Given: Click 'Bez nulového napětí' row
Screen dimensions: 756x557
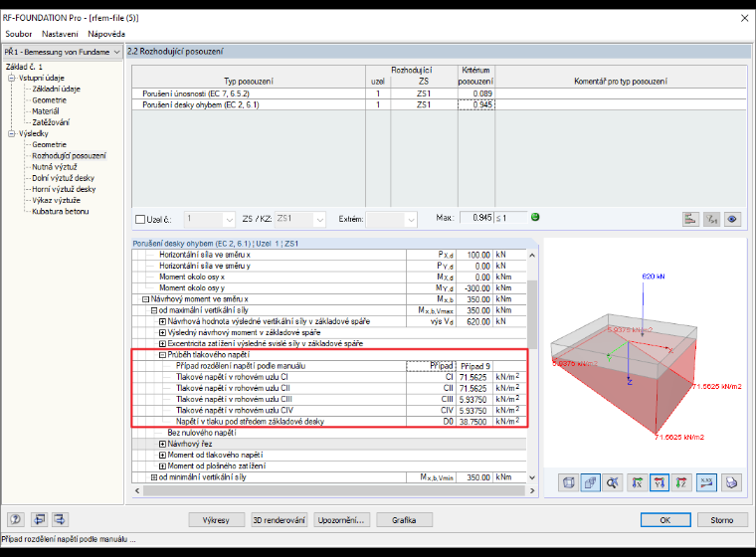Looking at the screenshot, I should 329,433.
